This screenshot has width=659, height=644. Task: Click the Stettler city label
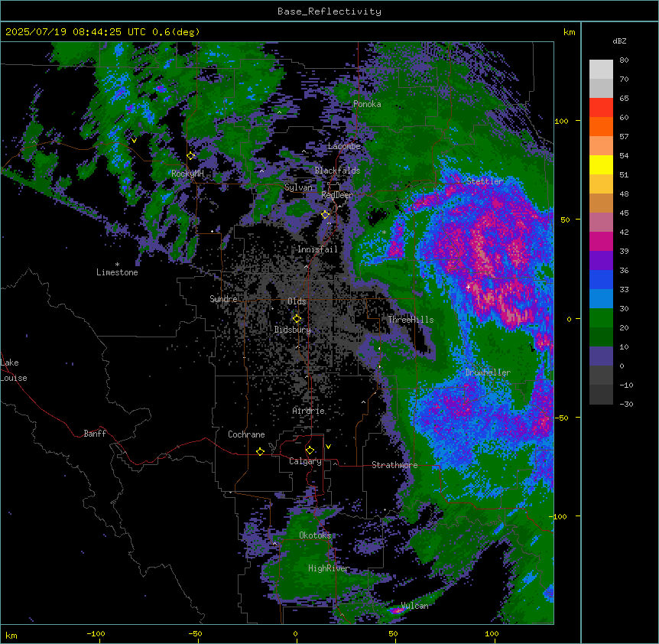485,181
